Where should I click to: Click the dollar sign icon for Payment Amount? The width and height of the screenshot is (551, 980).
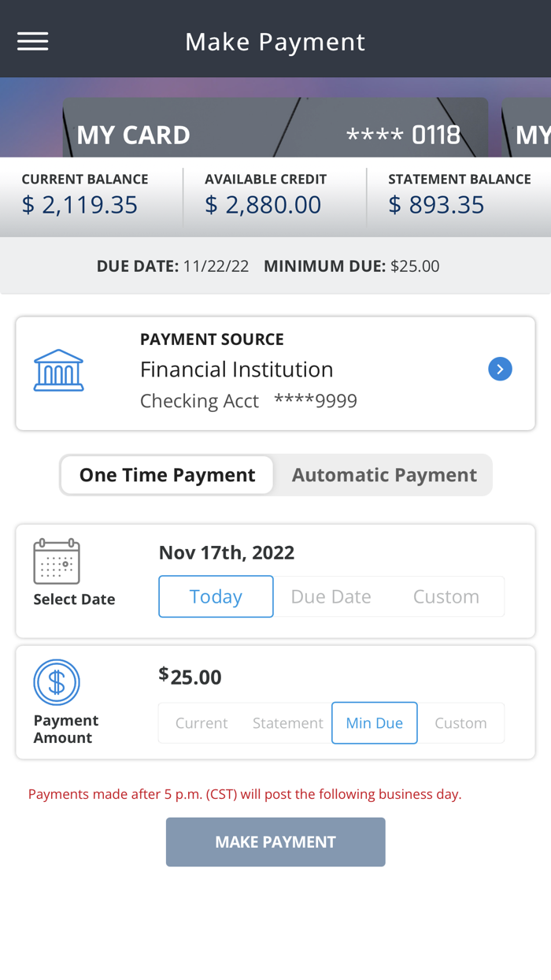(56, 681)
